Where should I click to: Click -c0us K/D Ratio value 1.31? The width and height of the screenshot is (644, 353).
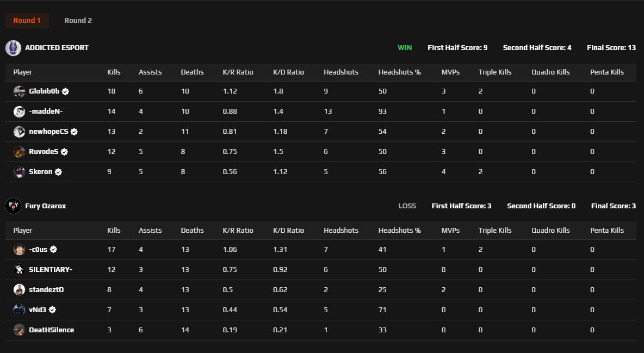pos(280,250)
